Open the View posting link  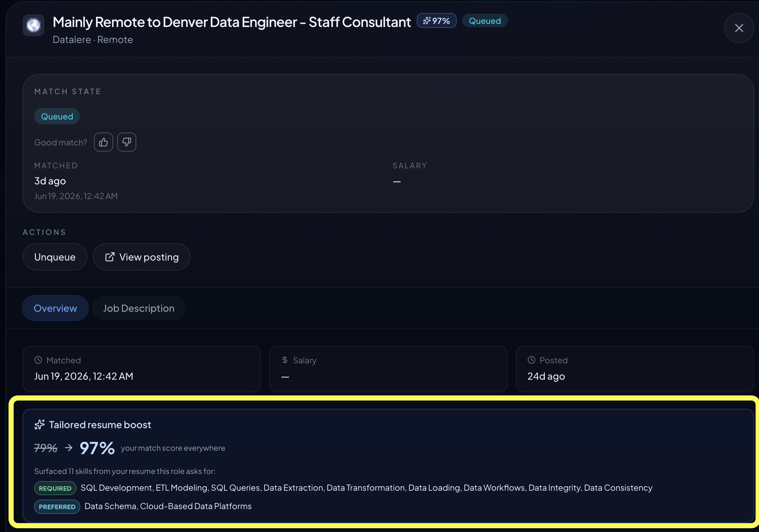[142, 257]
